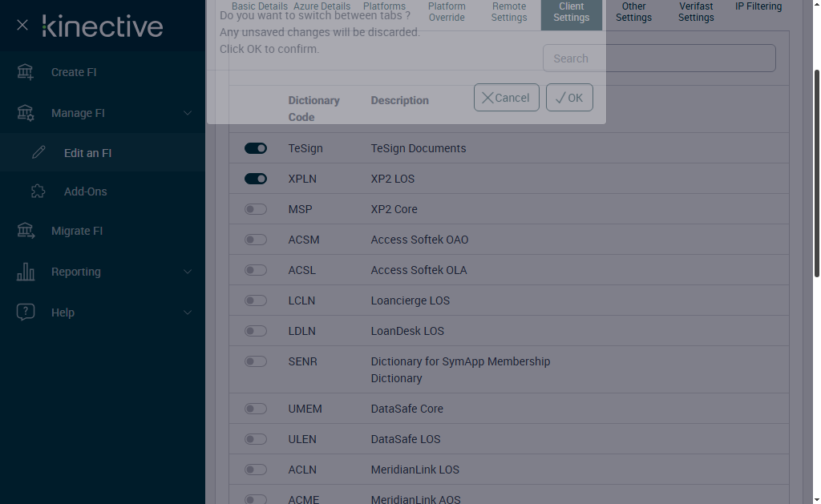Click the XP2 Core description
821x504 pixels.
click(x=394, y=209)
